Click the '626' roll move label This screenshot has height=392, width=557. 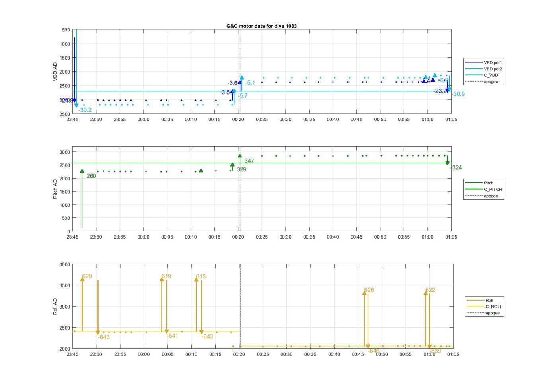(369, 290)
